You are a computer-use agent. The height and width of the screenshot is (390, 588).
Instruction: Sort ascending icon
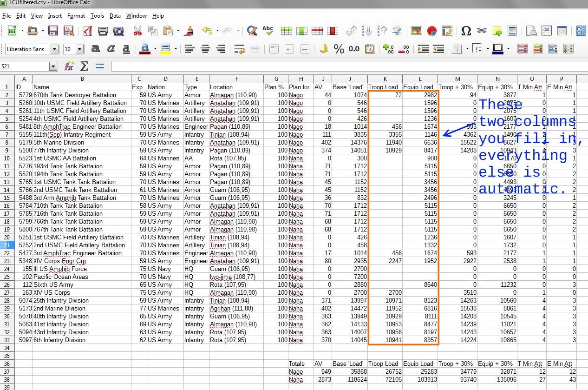pyautogui.click(x=367, y=31)
